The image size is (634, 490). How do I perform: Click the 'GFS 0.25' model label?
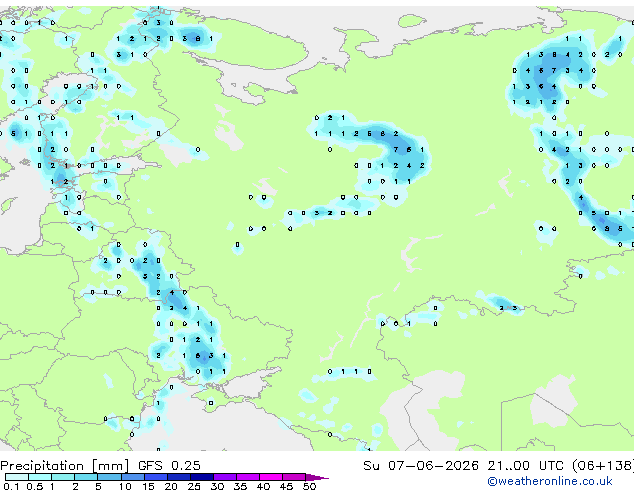(x=169, y=466)
